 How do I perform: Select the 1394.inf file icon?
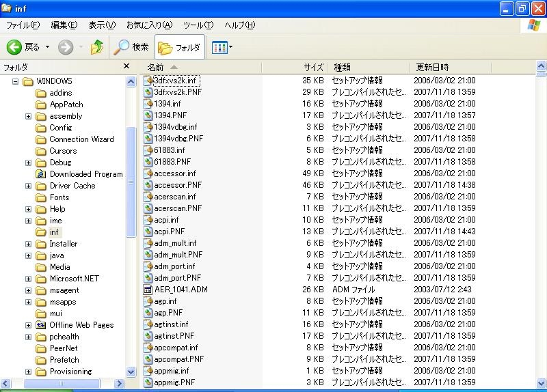(148, 104)
